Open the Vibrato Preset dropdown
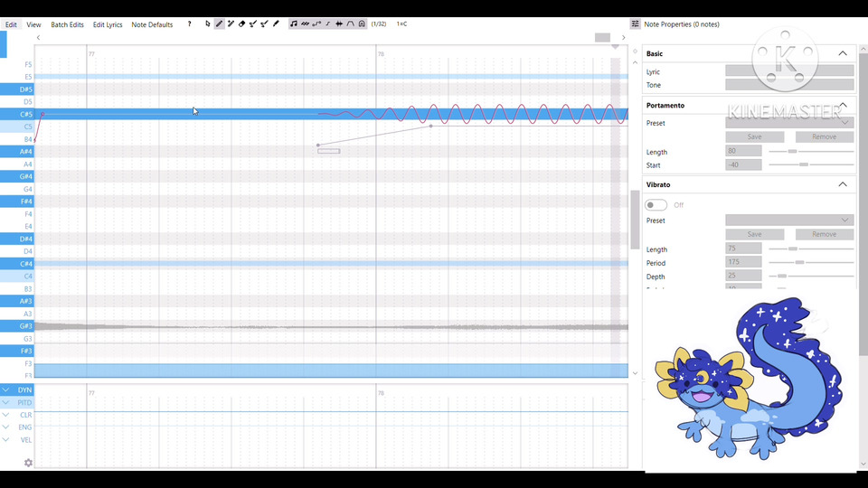The image size is (868, 488). point(789,221)
